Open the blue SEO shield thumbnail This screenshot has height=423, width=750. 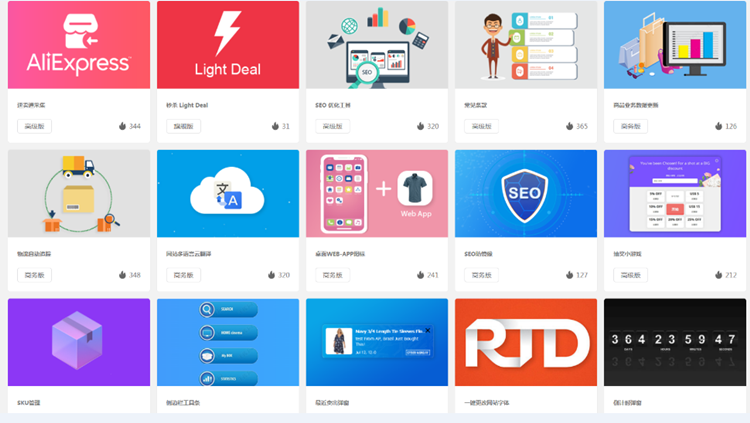[526, 193]
